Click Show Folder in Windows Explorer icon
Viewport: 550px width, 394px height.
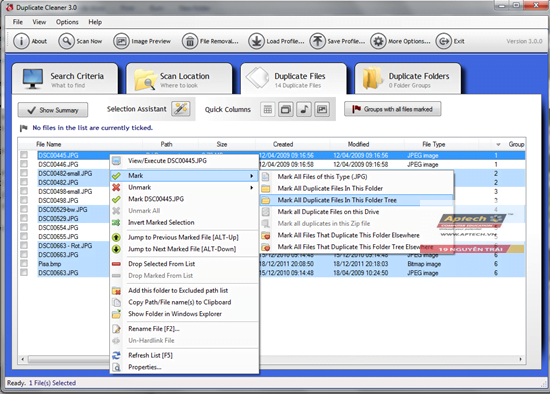pos(116,314)
